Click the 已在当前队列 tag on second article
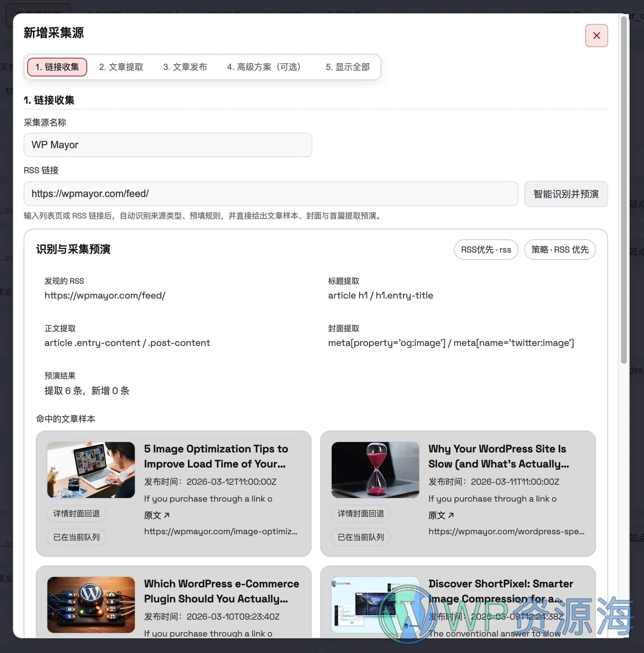644x653 pixels. 361,537
